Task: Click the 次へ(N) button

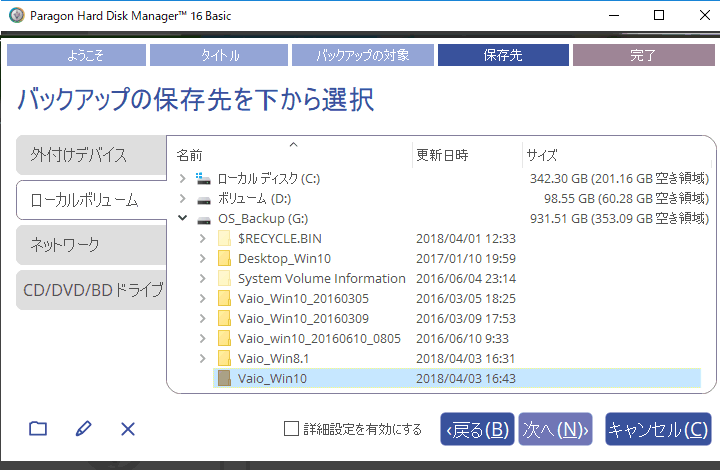Action: (x=555, y=429)
